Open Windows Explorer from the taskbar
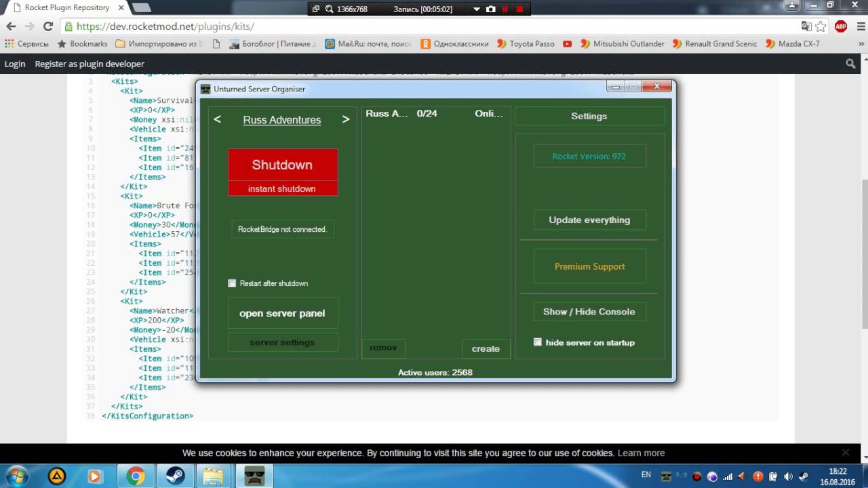The image size is (868, 488). (x=213, y=476)
